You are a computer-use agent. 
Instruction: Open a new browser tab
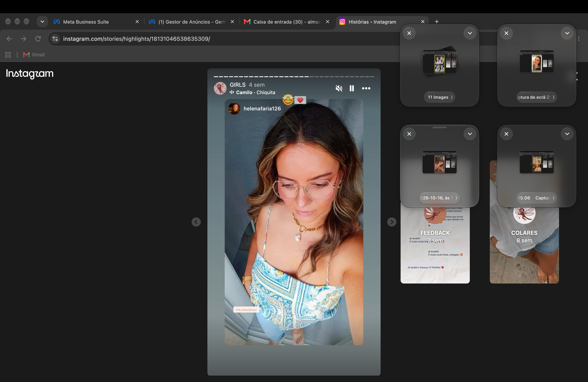coord(437,22)
